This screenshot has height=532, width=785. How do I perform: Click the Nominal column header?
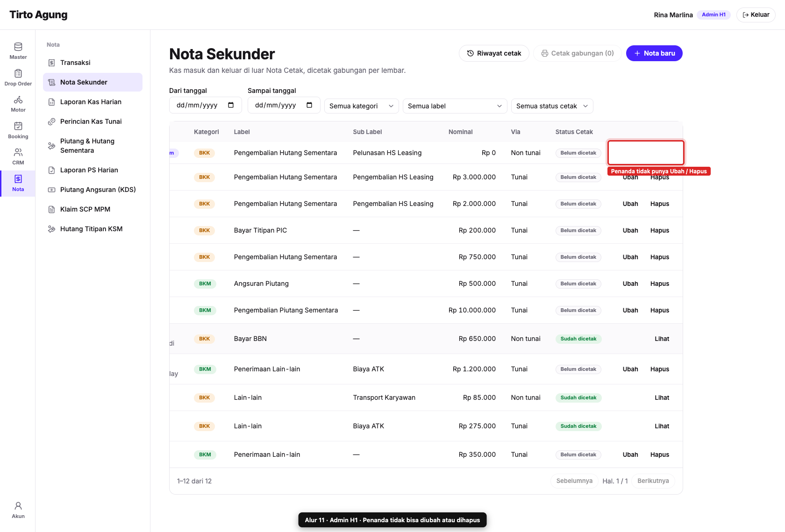coord(461,132)
